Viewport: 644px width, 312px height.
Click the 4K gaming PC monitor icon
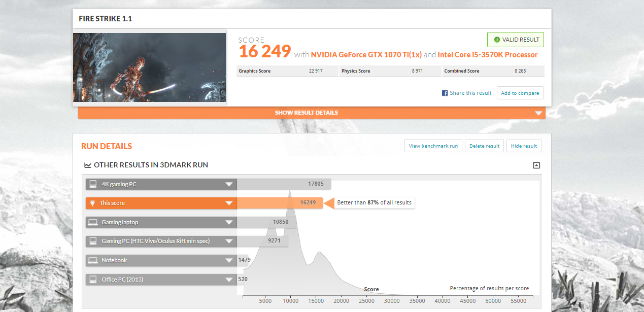(92, 184)
